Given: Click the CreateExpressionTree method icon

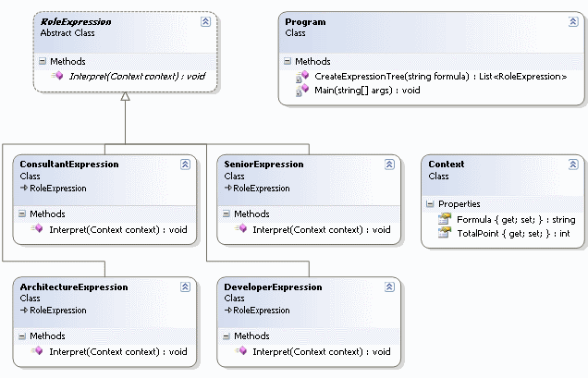Looking at the screenshot, I should [302, 76].
